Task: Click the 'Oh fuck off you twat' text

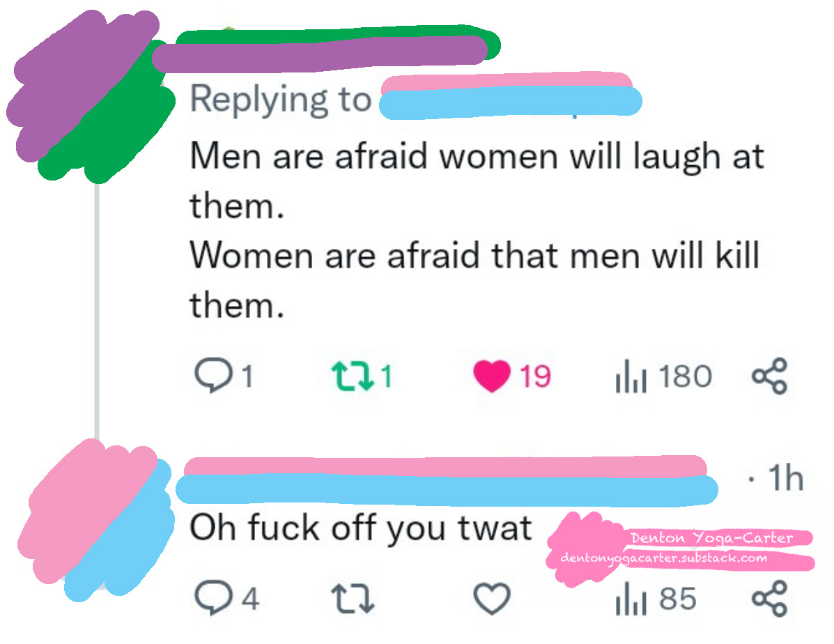Action: coord(361,528)
